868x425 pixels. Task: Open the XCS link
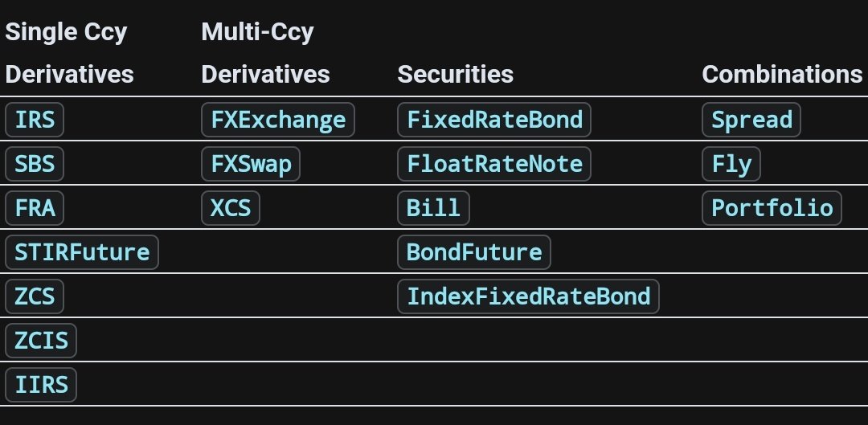(x=231, y=208)
